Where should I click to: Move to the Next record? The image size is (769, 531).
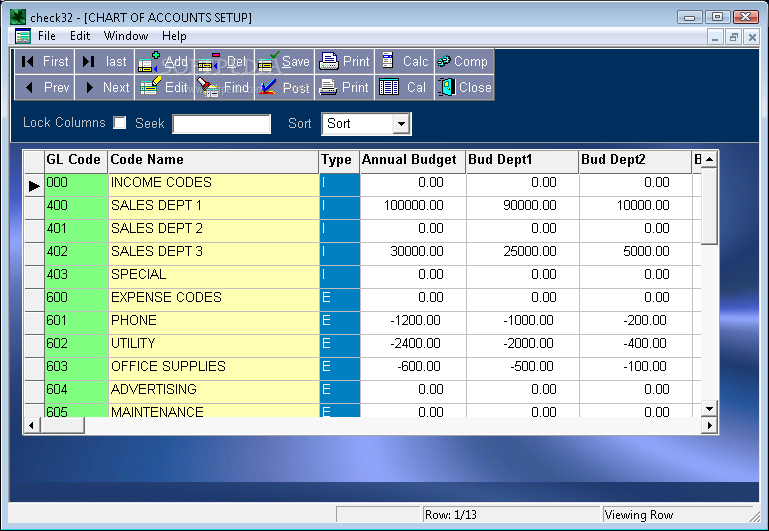pyautogui.click(x=104, y=88)
